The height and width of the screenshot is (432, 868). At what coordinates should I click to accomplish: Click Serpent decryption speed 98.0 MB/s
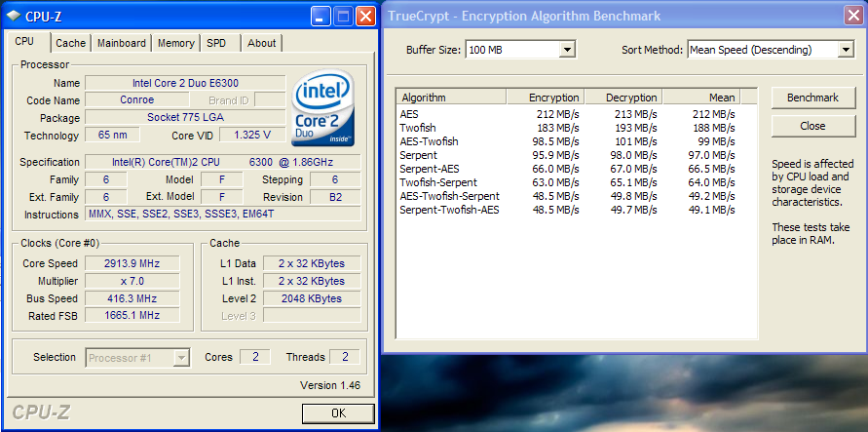coord(634,155)
